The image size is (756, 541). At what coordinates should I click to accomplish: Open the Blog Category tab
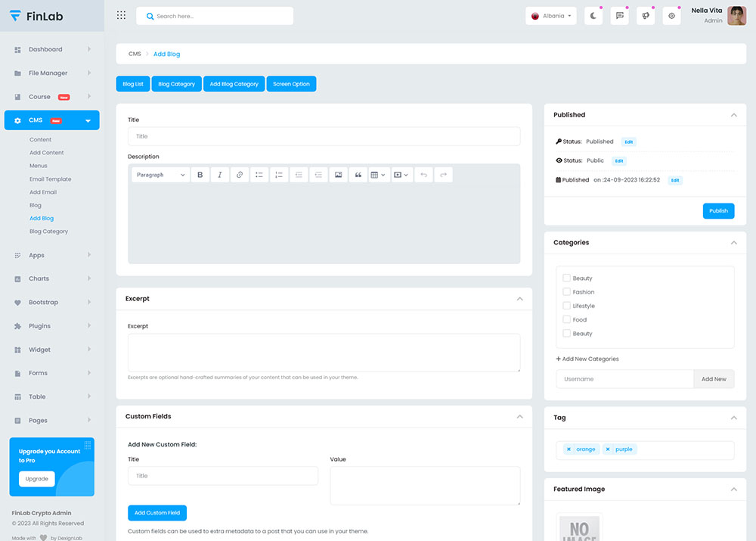pyautogui.click(x=176, y=84)
